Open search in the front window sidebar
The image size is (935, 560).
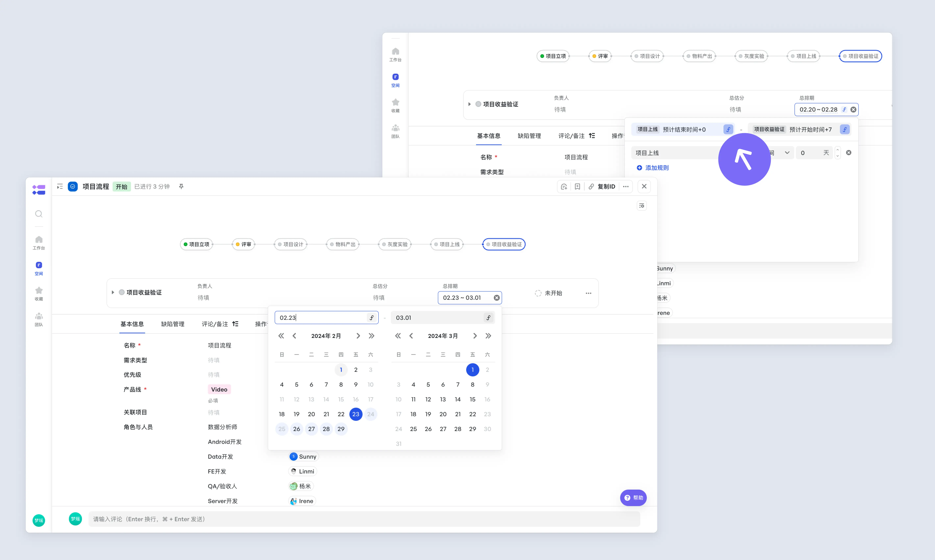coord(39,214)
